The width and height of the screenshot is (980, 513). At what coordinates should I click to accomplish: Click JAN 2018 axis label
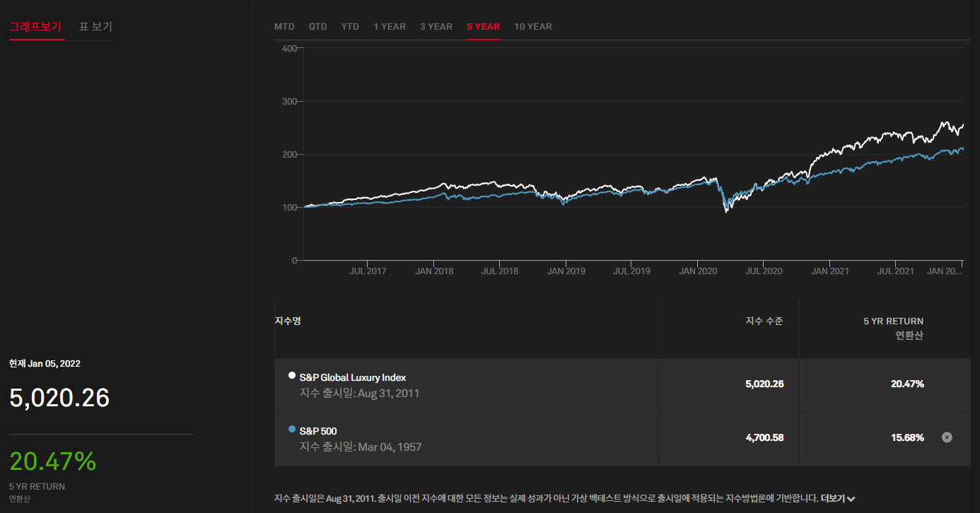(x=434, y=271)
